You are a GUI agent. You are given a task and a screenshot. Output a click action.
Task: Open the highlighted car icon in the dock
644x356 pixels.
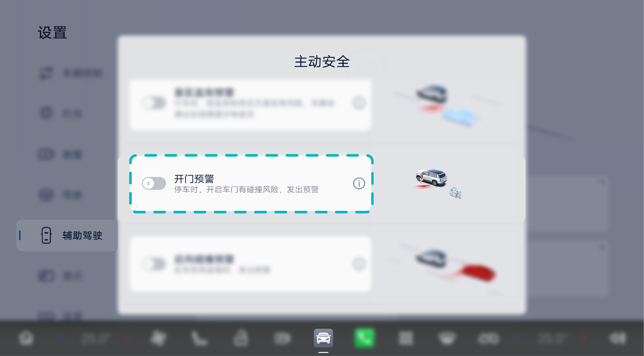(323, 338)
